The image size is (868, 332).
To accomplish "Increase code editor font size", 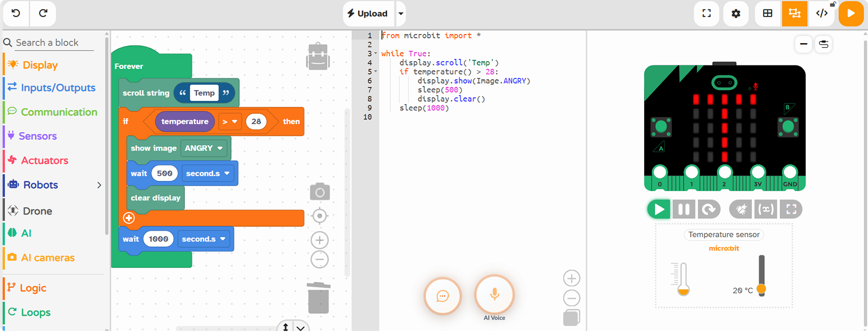I will click(x=572, y=278).
